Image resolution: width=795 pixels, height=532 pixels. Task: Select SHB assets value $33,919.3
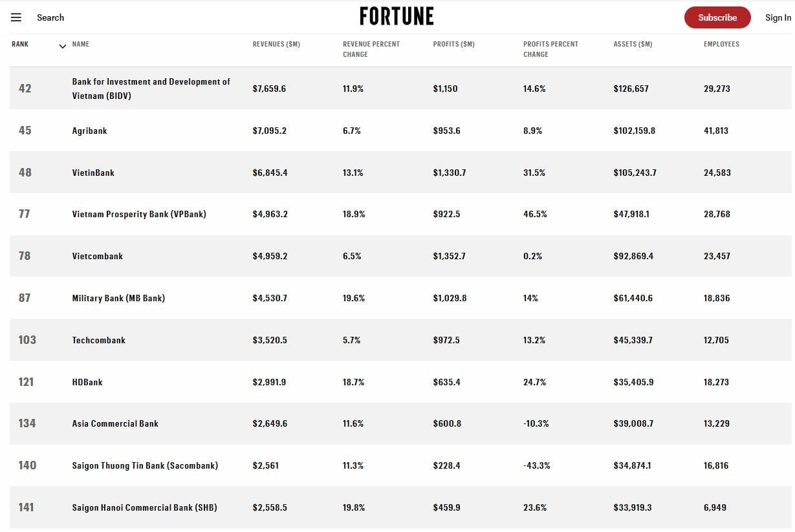tap(633, 507)
